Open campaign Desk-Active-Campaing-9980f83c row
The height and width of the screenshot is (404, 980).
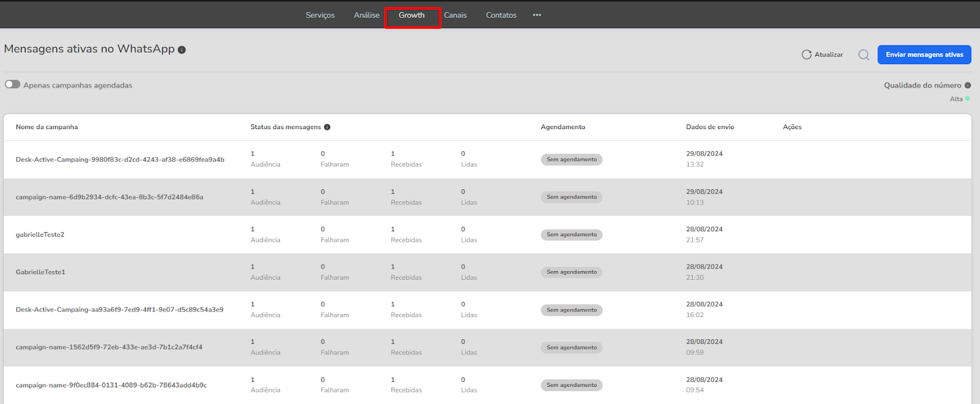click(120, 160)
